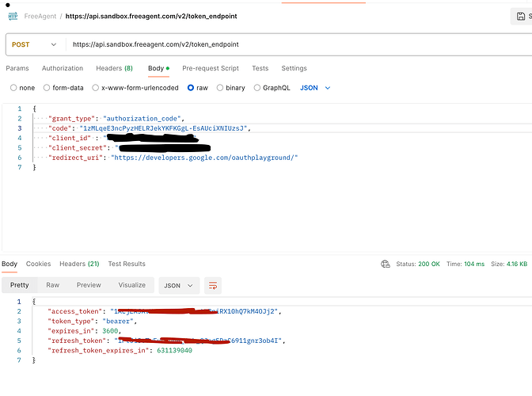Select the x-www-form-urlencoded body option
This screenshot has height=396, width=532.
click(95, 88)
